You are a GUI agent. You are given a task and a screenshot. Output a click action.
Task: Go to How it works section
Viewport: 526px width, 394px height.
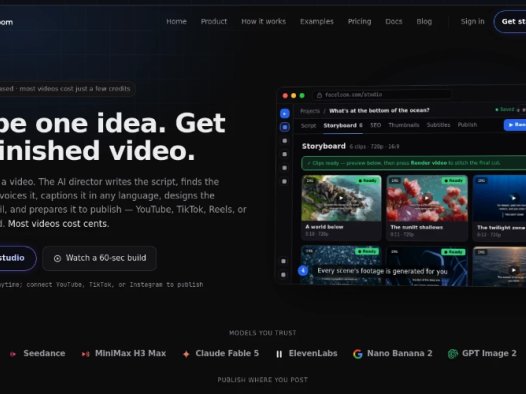click(263, 21)
